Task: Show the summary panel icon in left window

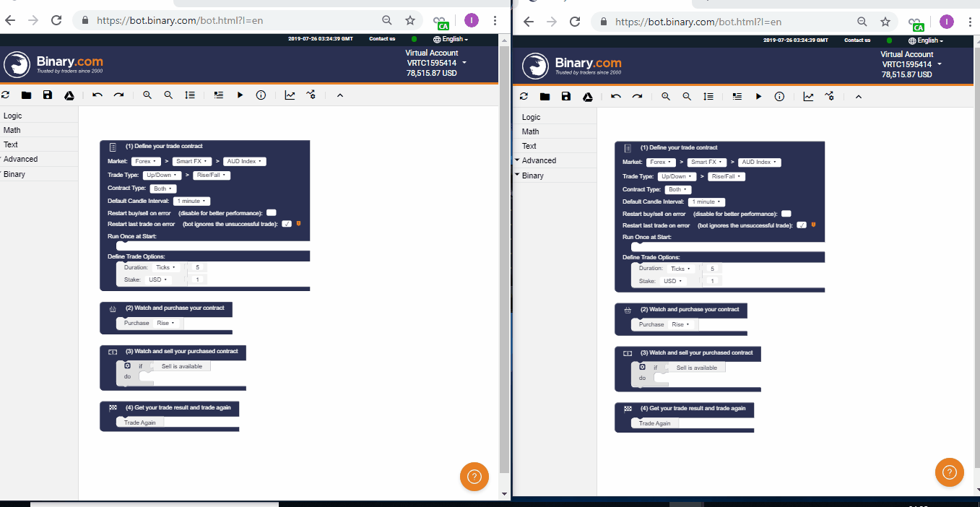Action: (218, 95)
